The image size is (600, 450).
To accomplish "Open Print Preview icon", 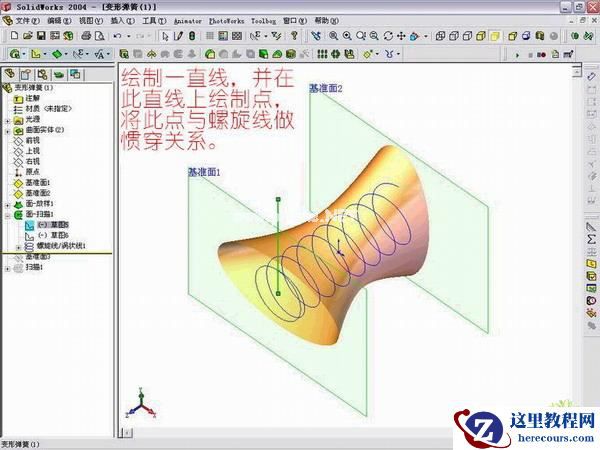I will tap(99, 36).
